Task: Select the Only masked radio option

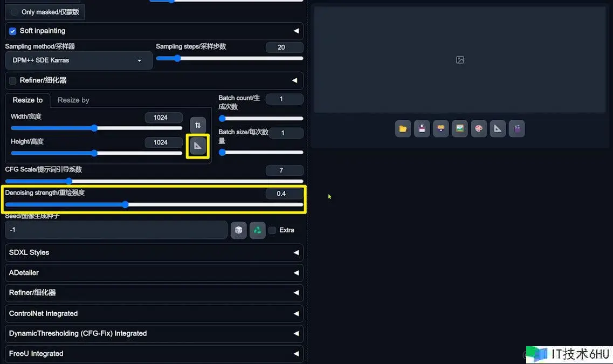Action: pos(15,12)
